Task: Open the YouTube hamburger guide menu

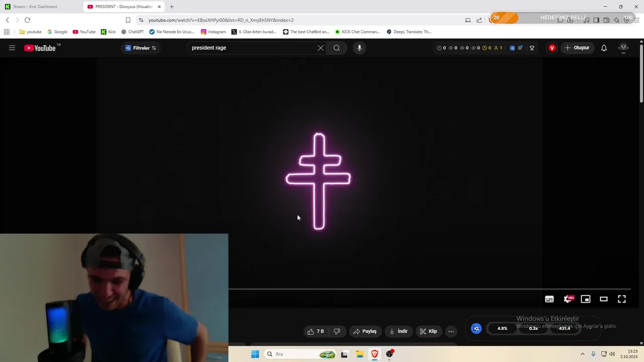Action: point(12,48)
